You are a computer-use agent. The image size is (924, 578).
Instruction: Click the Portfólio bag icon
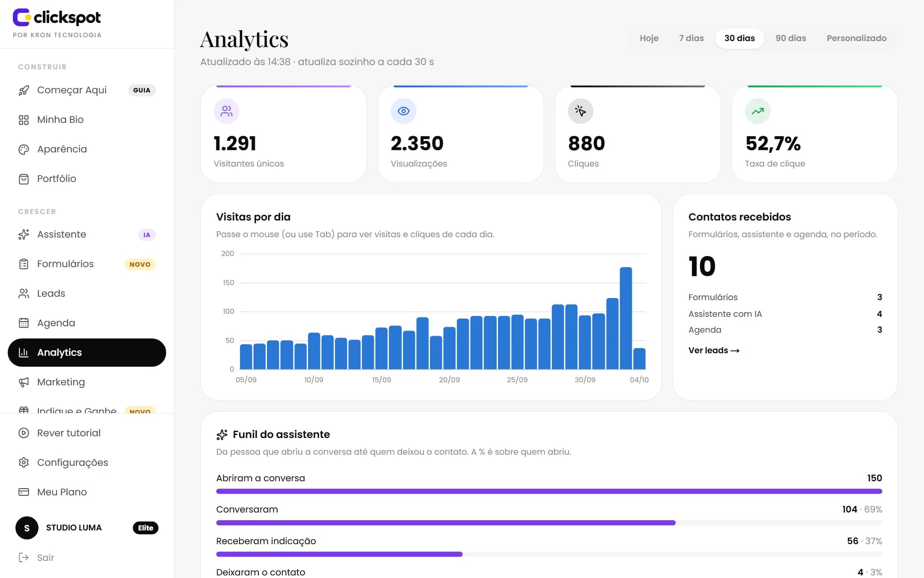click(24, 179)
